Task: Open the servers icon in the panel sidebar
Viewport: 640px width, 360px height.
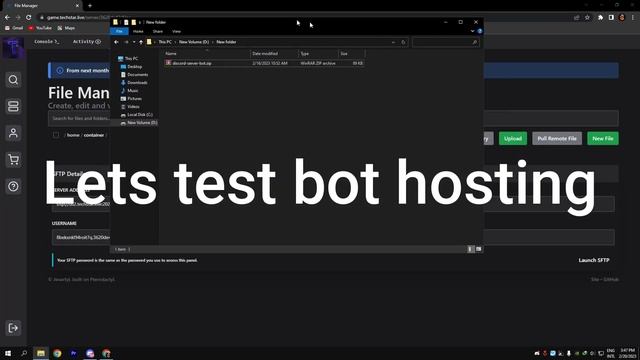Action: point(13,106)
